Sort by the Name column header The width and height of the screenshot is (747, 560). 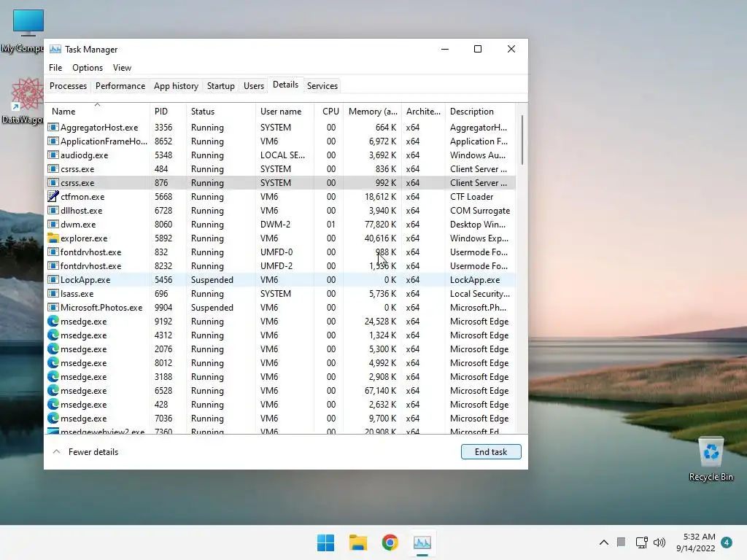coord(97,111)
